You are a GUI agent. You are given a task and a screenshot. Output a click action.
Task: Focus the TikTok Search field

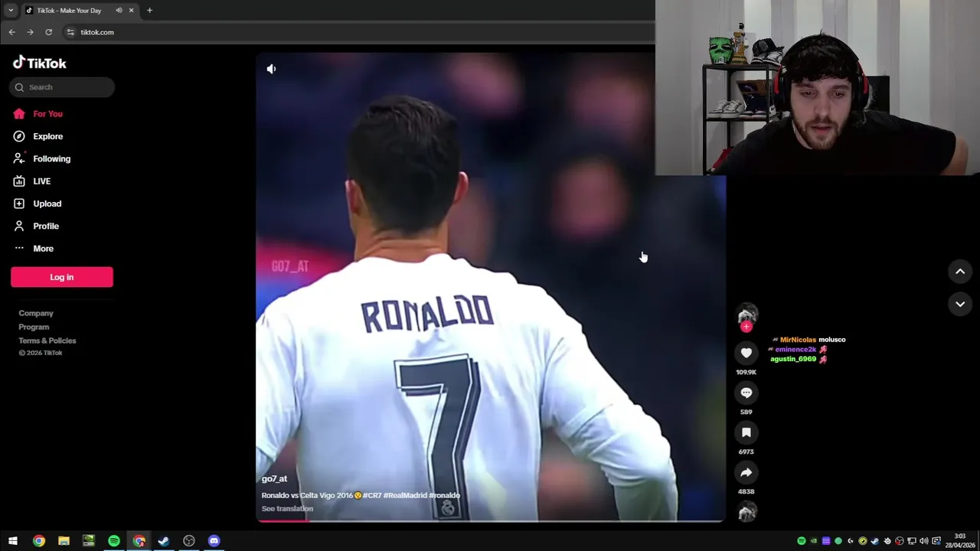coord(63,87)
